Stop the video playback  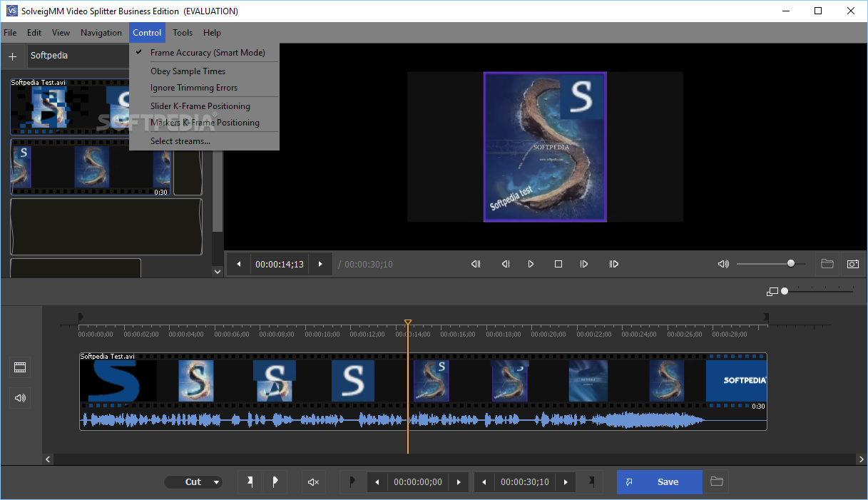coord(558,264)
